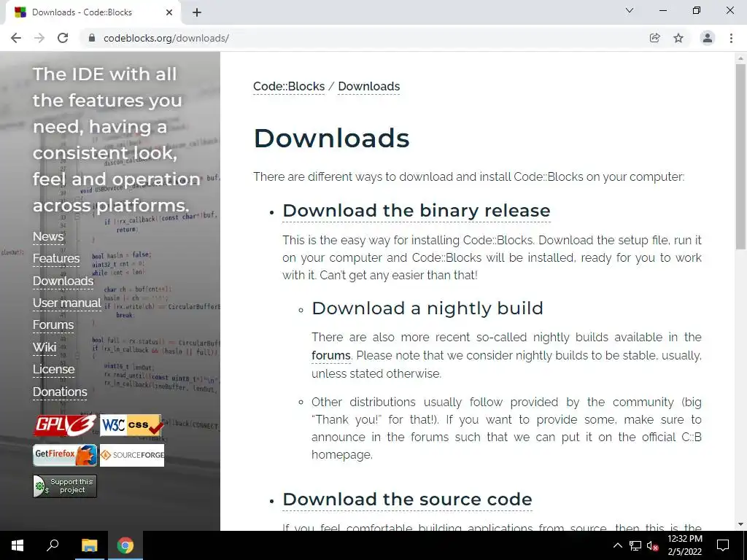The width and height of the screenshot is (747, 560).
Task: Open the taskbar clock and date
Action: pos(684,545)
